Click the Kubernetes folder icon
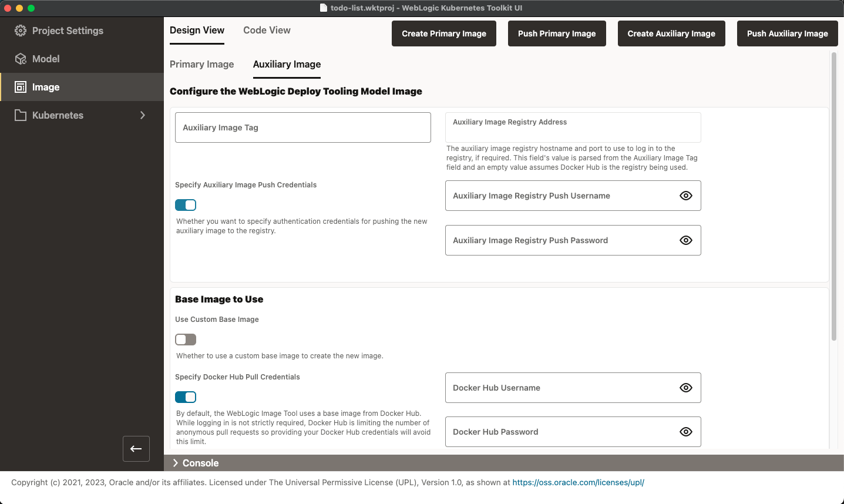Screen dimensions: 844x504 (21, 115)
